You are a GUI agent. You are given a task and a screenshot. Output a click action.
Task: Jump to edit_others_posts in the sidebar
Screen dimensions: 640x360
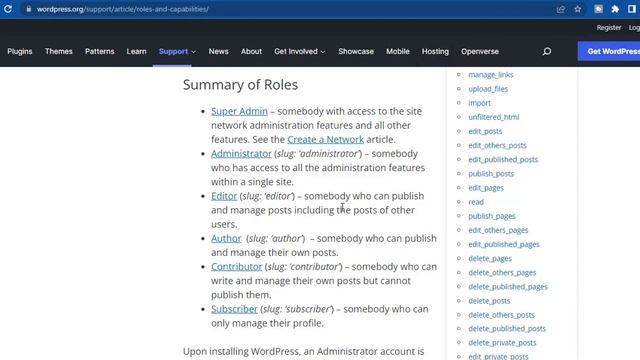tap(498, 145)
